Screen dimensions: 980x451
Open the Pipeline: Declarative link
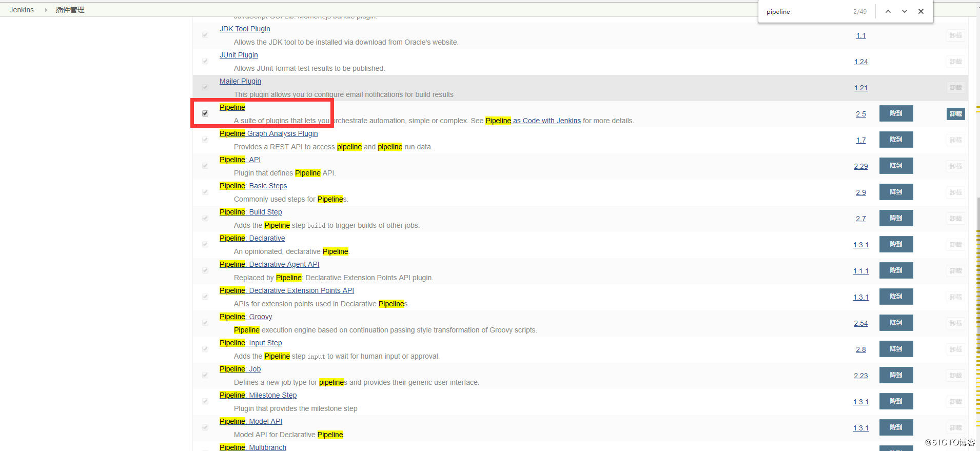point(252,238)
